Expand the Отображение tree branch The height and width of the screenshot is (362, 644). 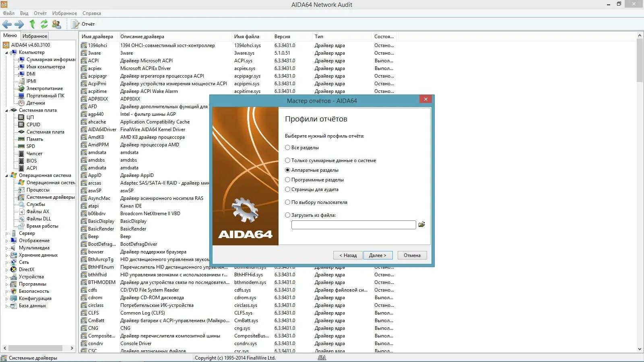(6, 241)
